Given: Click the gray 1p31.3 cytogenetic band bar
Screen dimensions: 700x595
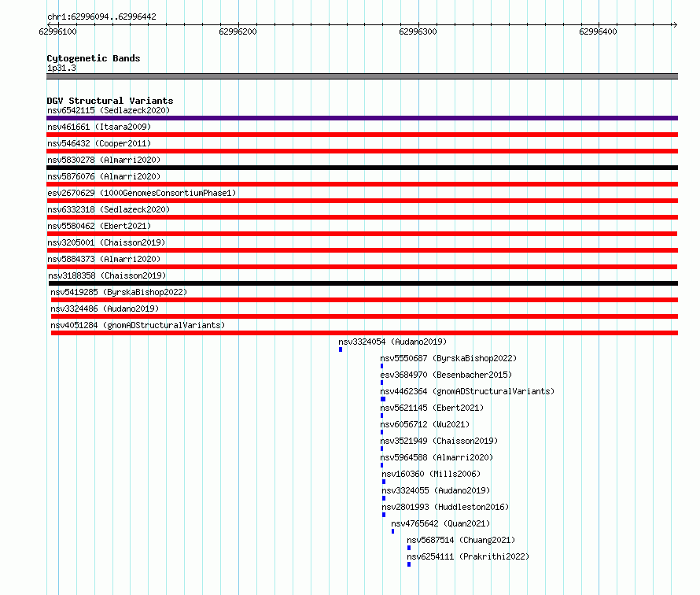Looking at the screenshot, I should pyautogui.click(x=362, y=76).
